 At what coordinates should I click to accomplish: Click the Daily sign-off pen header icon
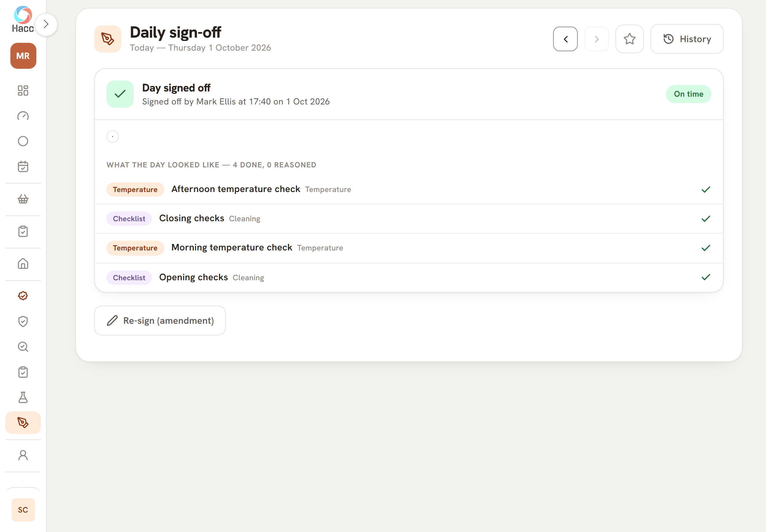click(x=108, y=39)
